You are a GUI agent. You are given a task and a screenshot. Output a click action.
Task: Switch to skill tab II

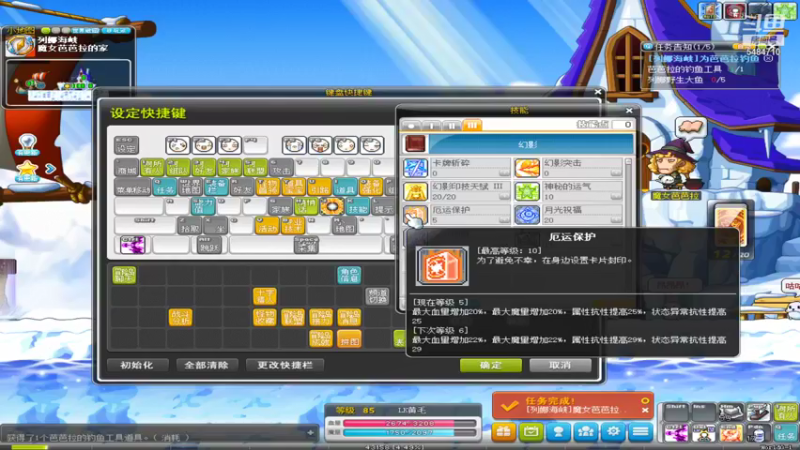[x=452, y=125]
